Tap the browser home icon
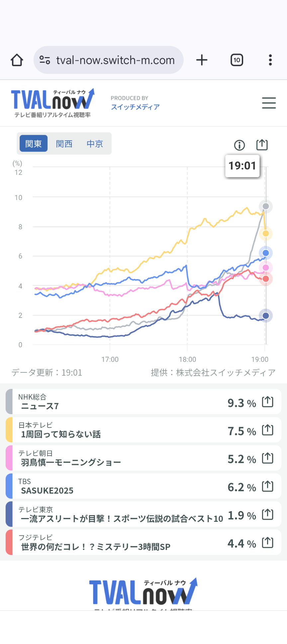The image size is (287, 644). pyautogui.click(x=17, y=60)
